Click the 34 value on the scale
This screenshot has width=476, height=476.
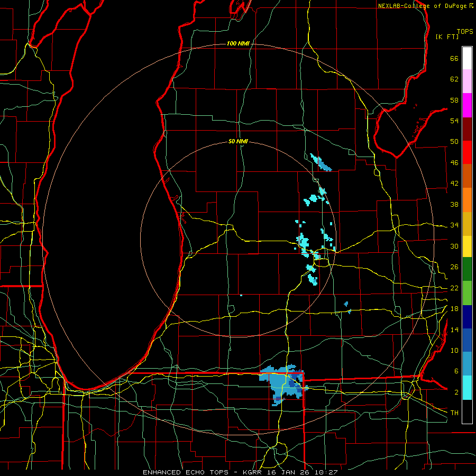coord(454,225)
